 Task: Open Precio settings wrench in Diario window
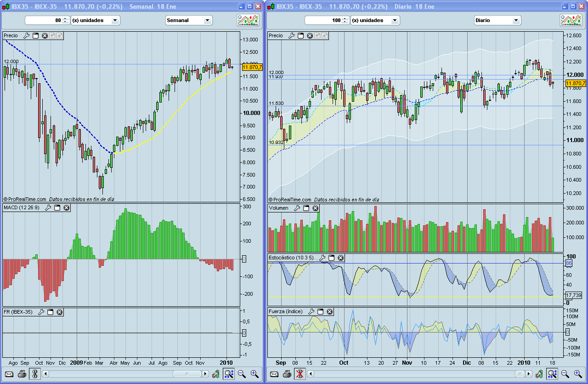(x=292, y=35)
